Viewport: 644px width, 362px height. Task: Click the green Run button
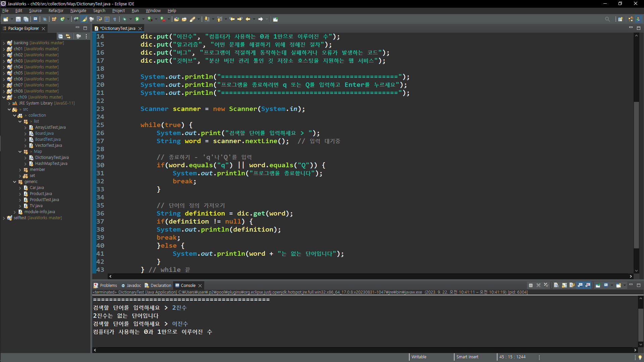pos(137,19)
